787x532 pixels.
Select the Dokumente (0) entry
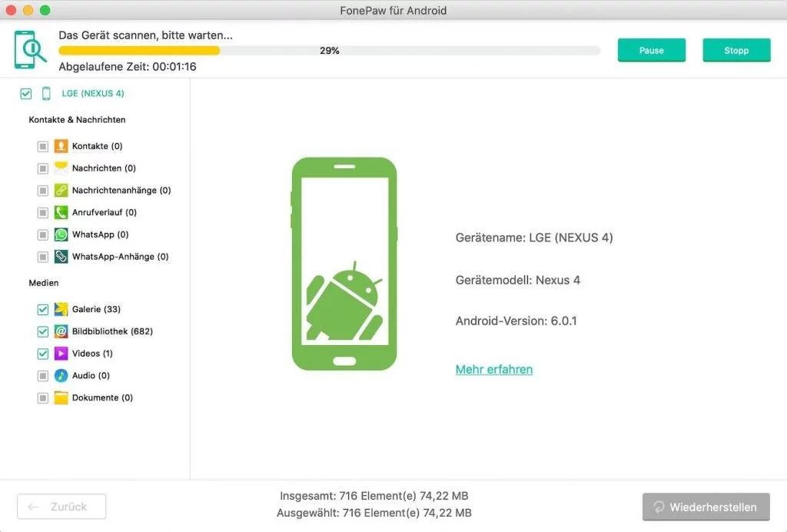coord(102,397)
